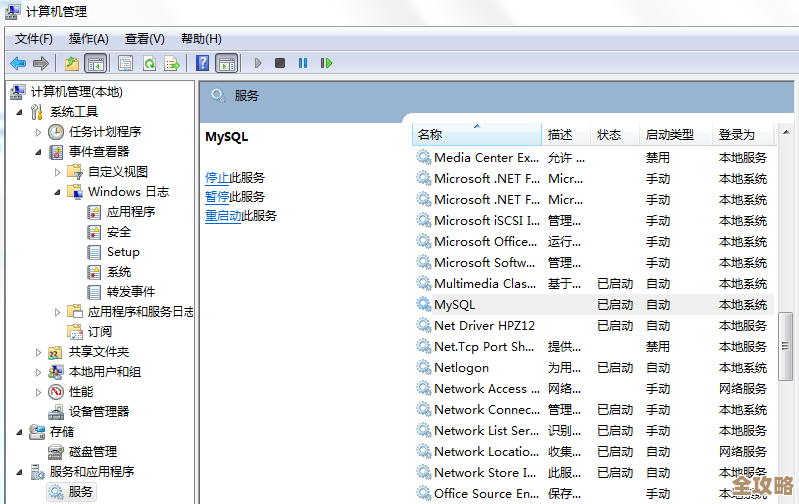Sort by the 登录为 column header
Image resolution: width=799 pixels, height=504 pixels.
point(743,135)
